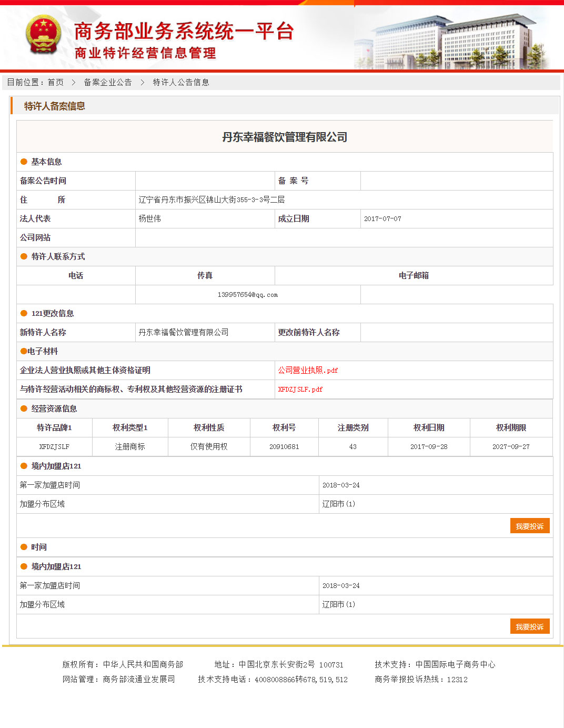Screen dimensions: 564x728
Task: Click the 基本信息 section header
Action: coord(46,162)
